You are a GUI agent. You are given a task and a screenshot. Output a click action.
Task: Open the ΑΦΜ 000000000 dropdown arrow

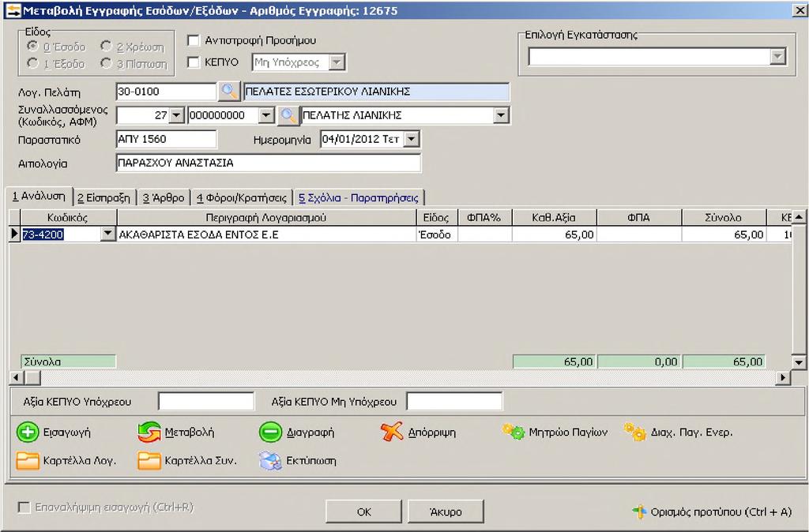(265, 115)
